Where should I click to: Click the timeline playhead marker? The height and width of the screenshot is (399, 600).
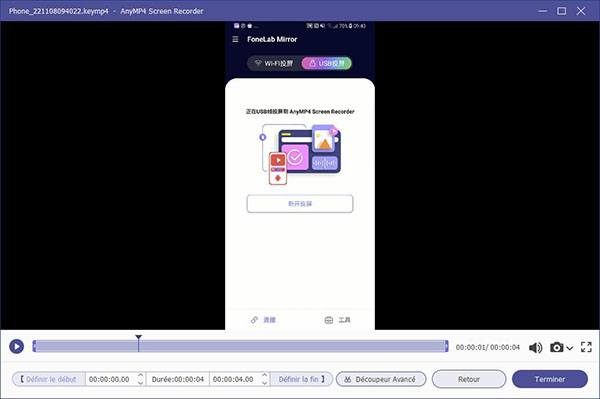point(139,338)
